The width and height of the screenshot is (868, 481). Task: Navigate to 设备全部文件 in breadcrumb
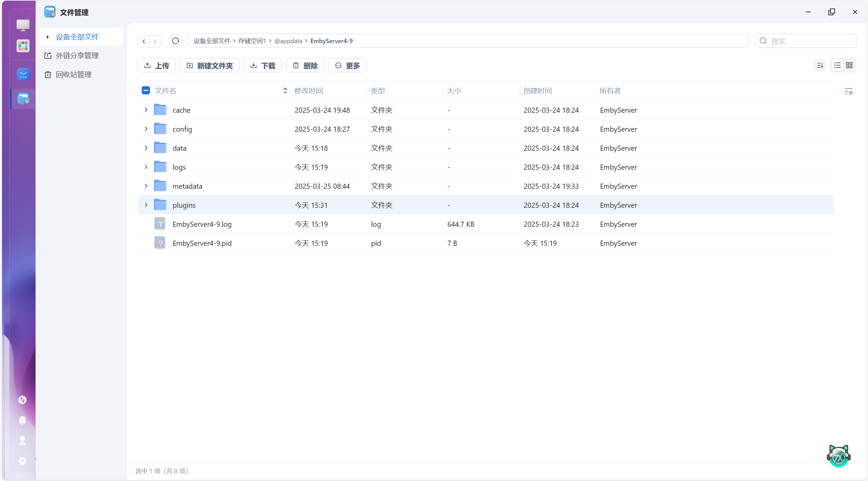212,41
